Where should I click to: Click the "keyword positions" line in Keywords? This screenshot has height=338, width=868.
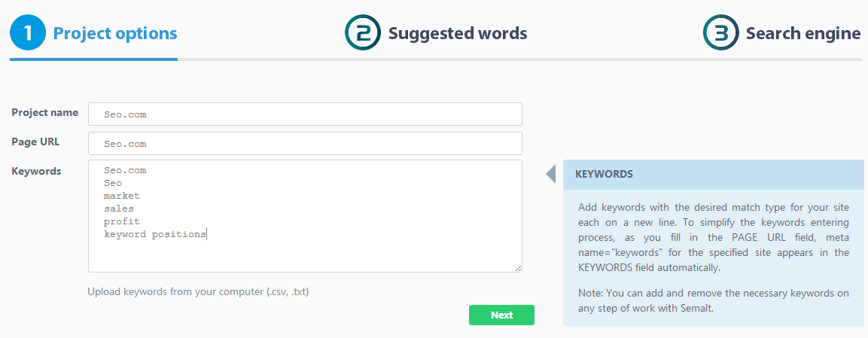[x=155, y=234]
